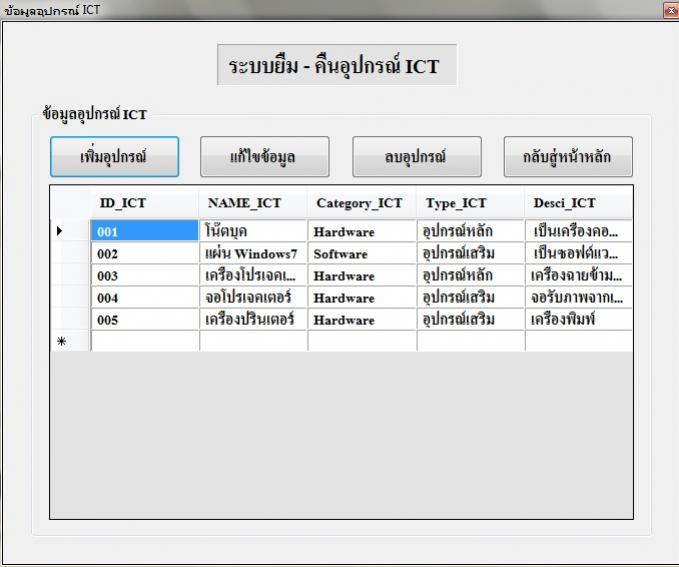Click the row header of row 003

[70, 275]
